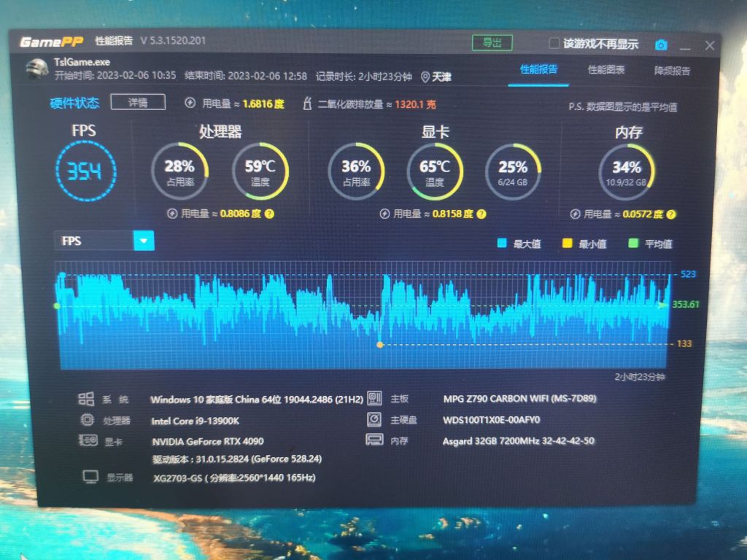The height and width of the screenshot is (560, 747).
Task: Enable the 该游戏不再显示 checkbox
Action: (x=553, y=43)
